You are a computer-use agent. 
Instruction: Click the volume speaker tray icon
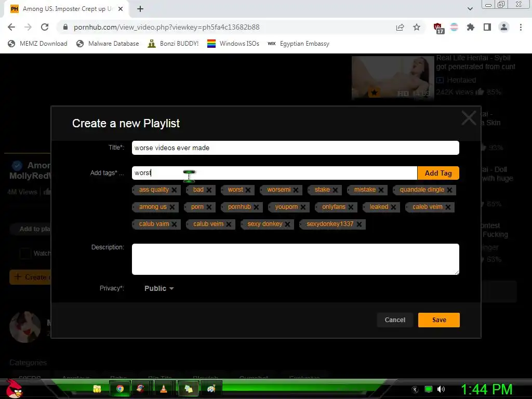(x=441, y=389)
